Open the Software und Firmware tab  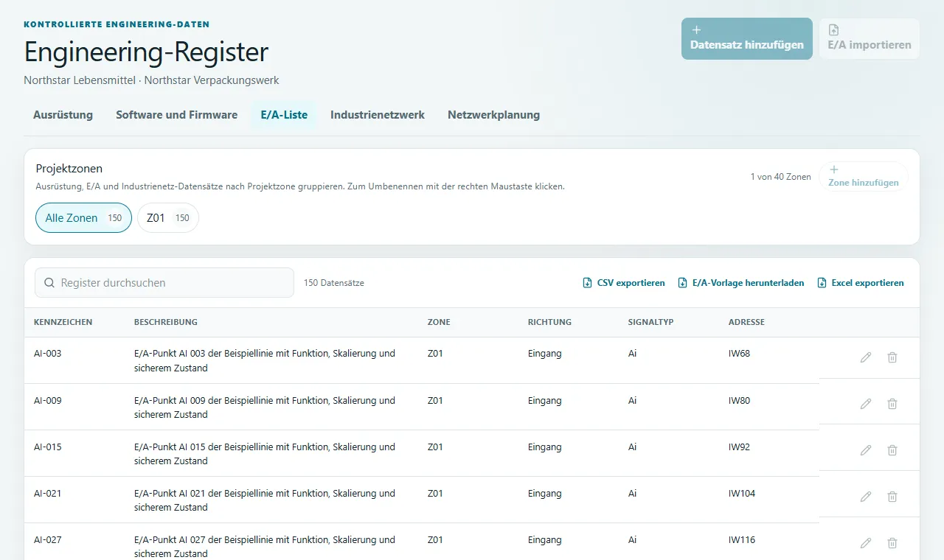click(177, 115)
